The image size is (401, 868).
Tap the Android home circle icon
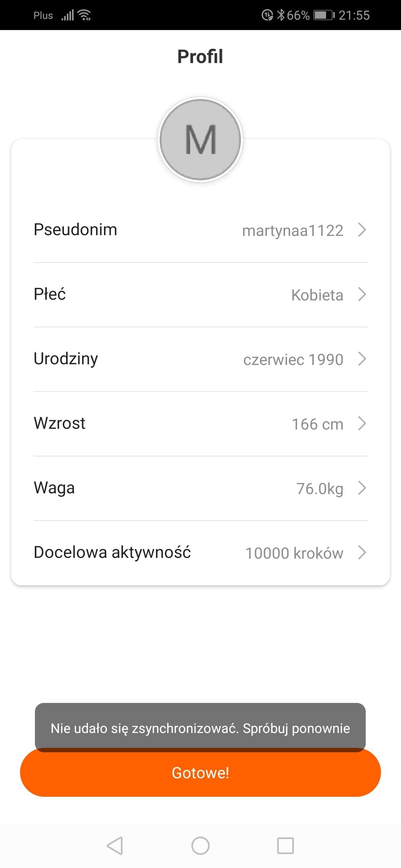pos(200,846)
